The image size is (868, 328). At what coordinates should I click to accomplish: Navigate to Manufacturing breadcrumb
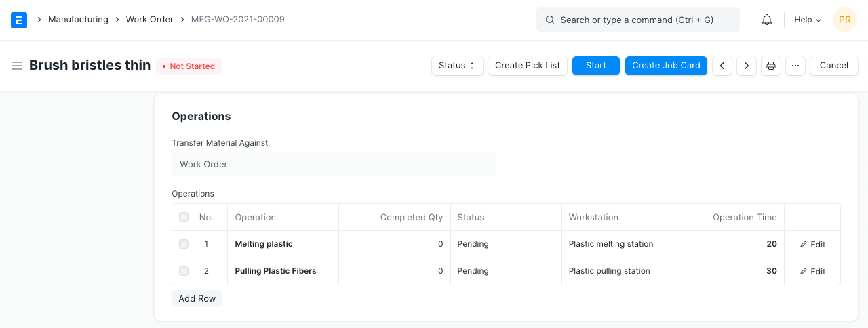78,20
